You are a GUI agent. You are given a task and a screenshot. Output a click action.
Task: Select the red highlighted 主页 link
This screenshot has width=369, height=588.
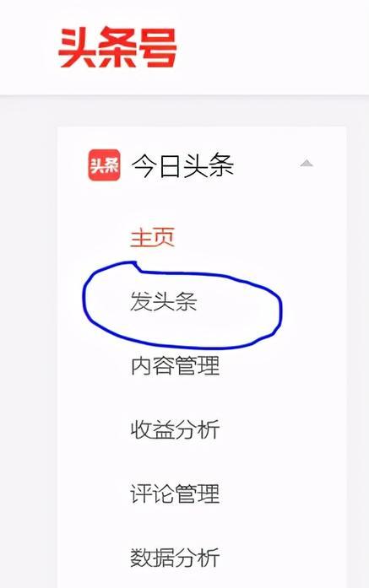(152, 238)
